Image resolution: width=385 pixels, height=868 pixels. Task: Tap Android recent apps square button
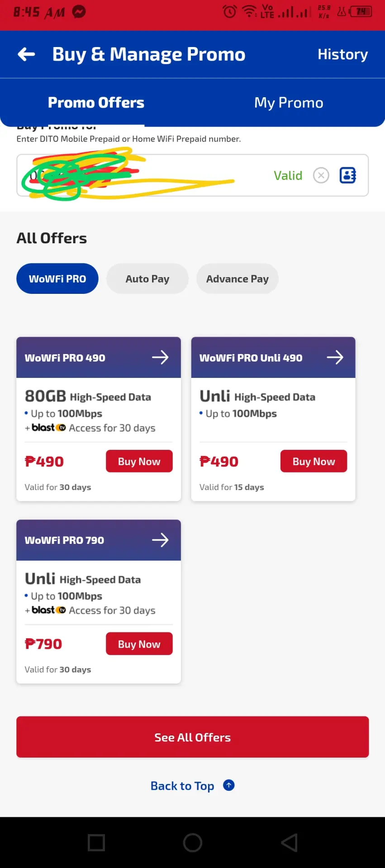click(x=96, y=843)
